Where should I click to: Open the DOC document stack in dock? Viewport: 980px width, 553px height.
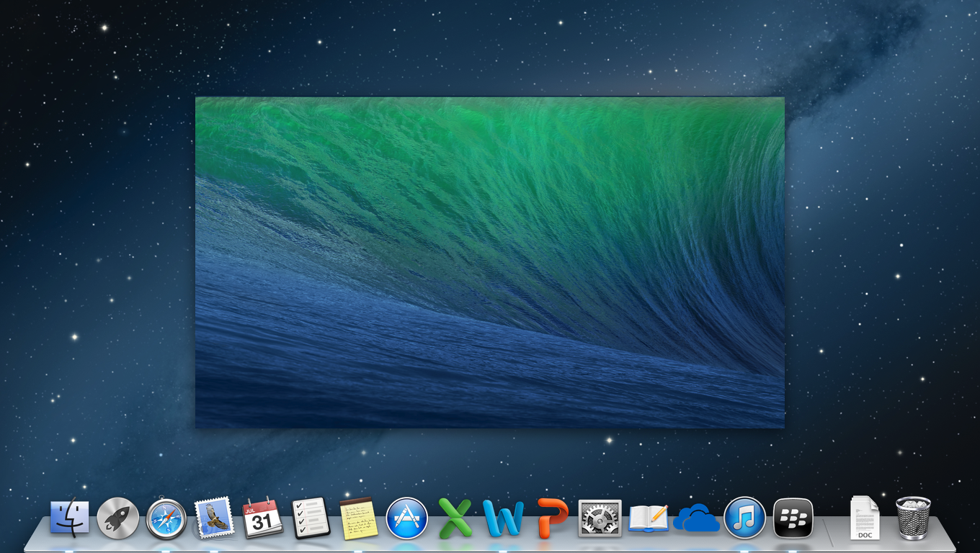[865, 518]
